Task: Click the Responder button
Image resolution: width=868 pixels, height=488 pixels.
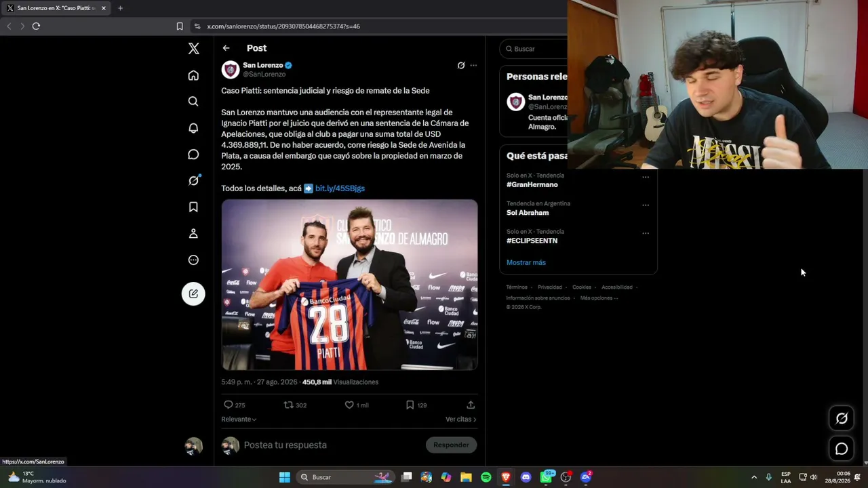Action: tap(451, 445)
